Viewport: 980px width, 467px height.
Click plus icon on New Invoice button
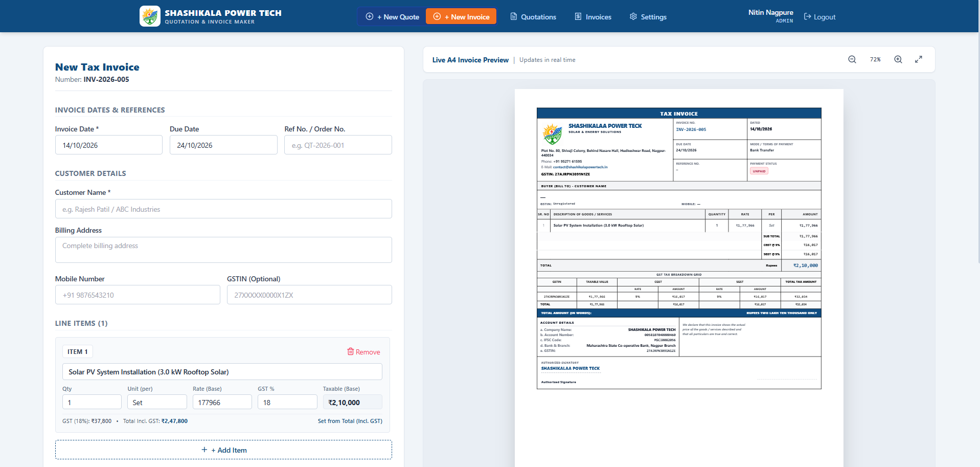437,16
